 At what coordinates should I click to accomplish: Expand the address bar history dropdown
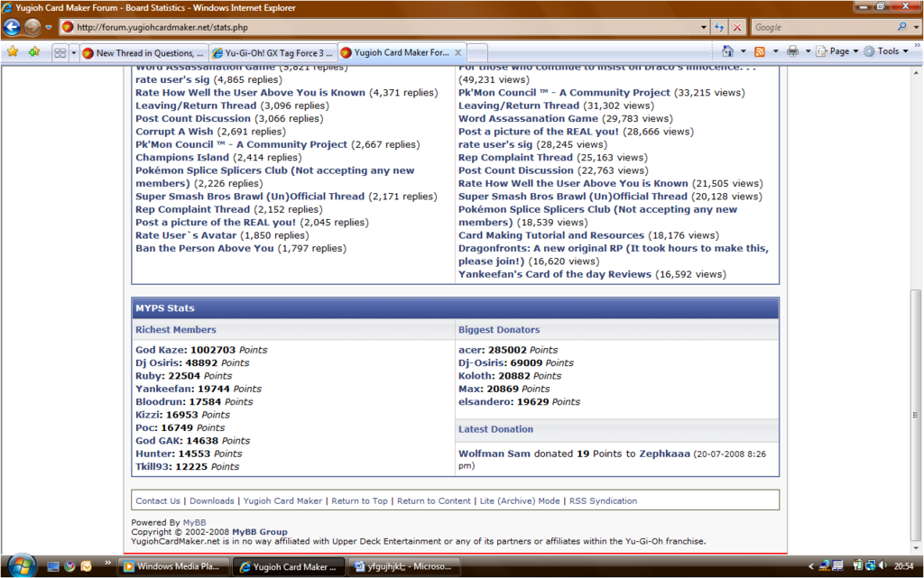pos(703,28)
